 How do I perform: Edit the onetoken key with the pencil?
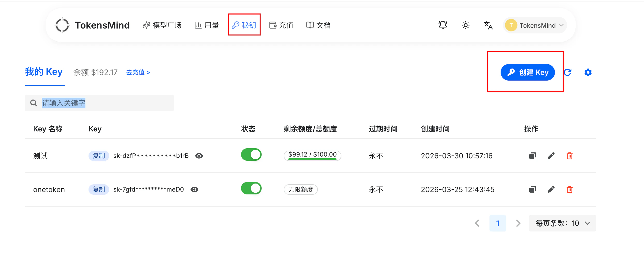(x=551, y=189)
